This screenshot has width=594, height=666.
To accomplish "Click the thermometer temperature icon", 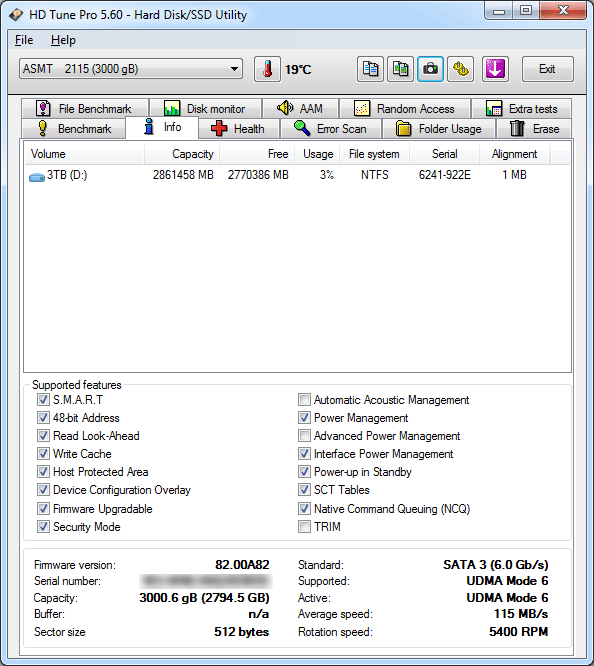I will [267, 69].
